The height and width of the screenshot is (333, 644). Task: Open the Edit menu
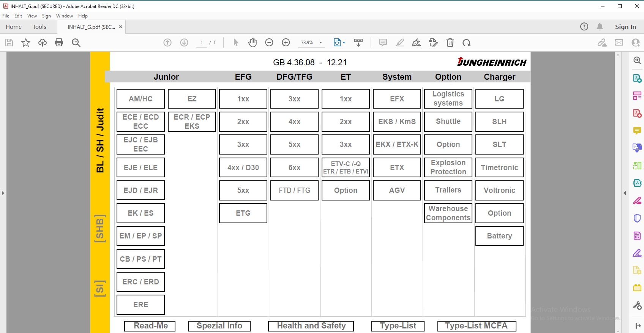click(18, 16)
